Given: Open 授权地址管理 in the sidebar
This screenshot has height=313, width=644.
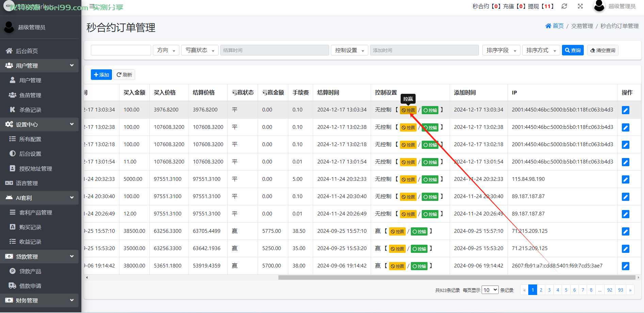Looking at the screenshot, I should (x=39, y=169).
